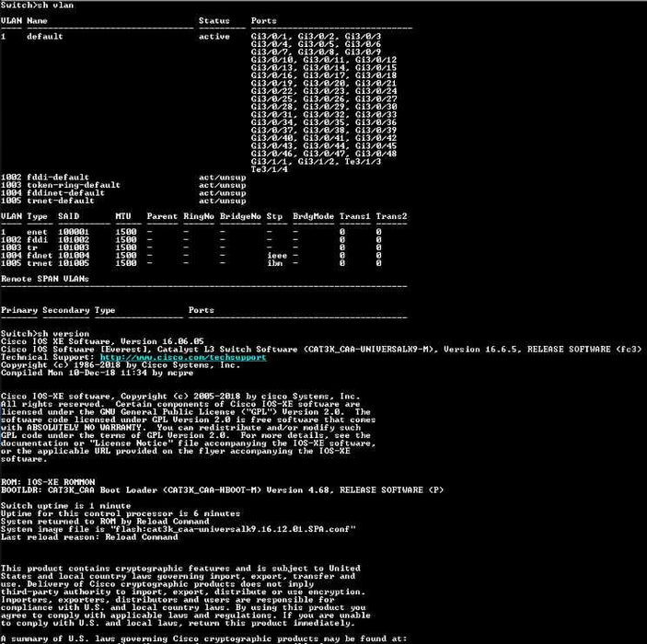This screenshot has width=647, height=644.
Task: Click the 'Ports' header in VLAN table
Action: point(263,20)
